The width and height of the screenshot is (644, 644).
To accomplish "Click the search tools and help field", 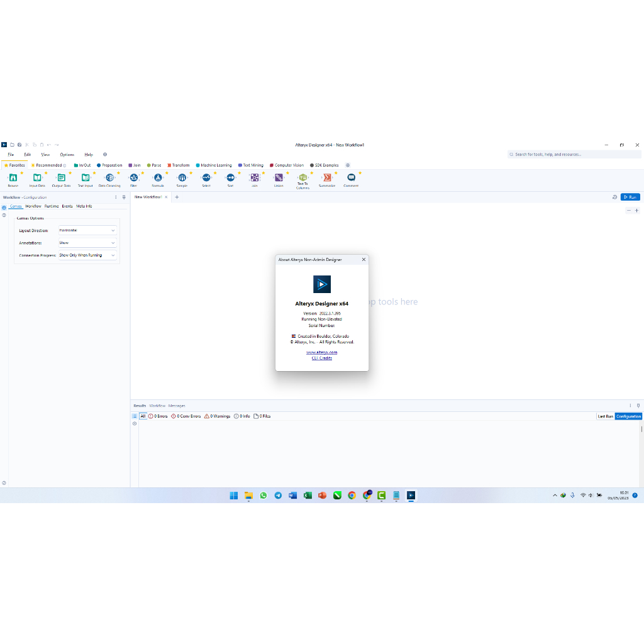I will [x=574, y=155].
